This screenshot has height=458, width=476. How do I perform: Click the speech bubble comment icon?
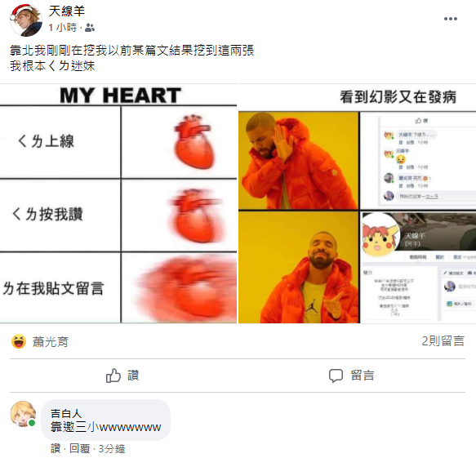[336, 376]
